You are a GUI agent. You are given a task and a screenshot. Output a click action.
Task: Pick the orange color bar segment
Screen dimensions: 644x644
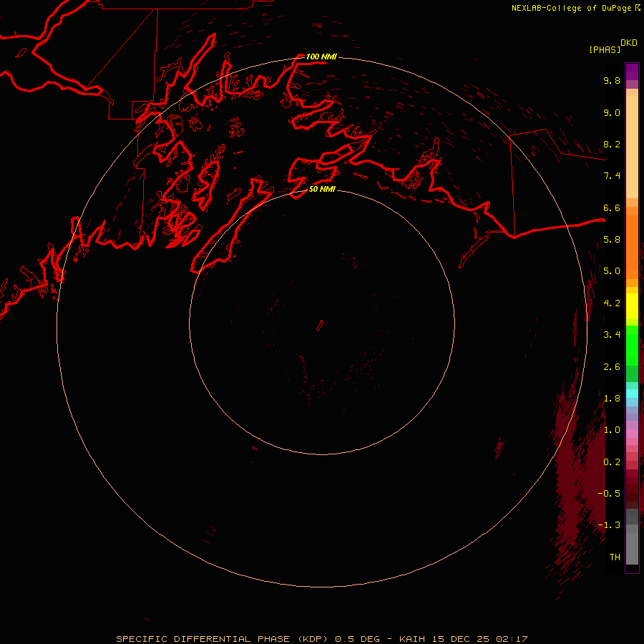(x=632, y=248)
